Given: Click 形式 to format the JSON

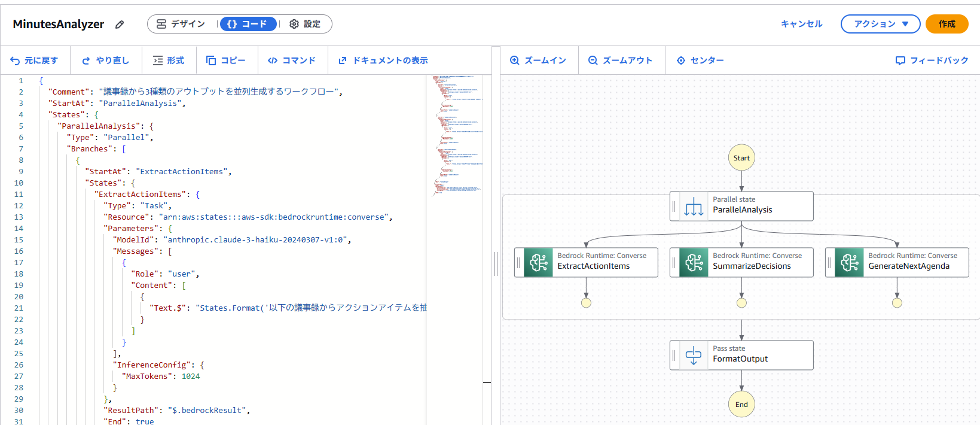Looking at the screenshot, I should click(x=169, y=60).
